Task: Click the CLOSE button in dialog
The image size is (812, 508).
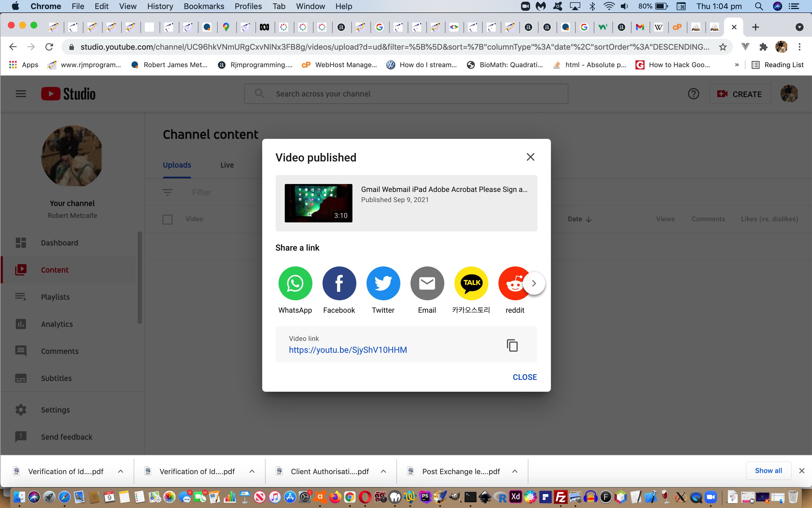Action: 525,377
